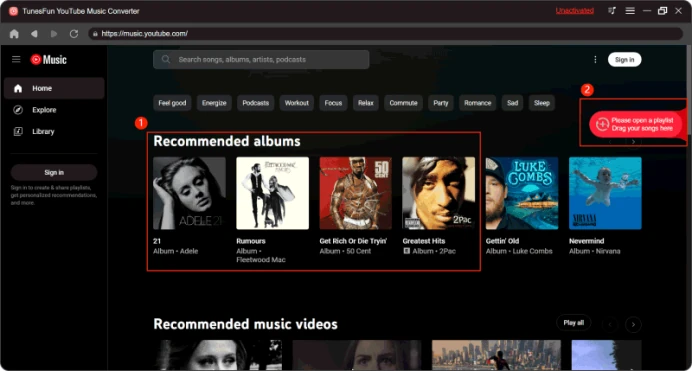Open the TunesFun title bar menu icon
The image size is (692, 372).
[630, 11]
